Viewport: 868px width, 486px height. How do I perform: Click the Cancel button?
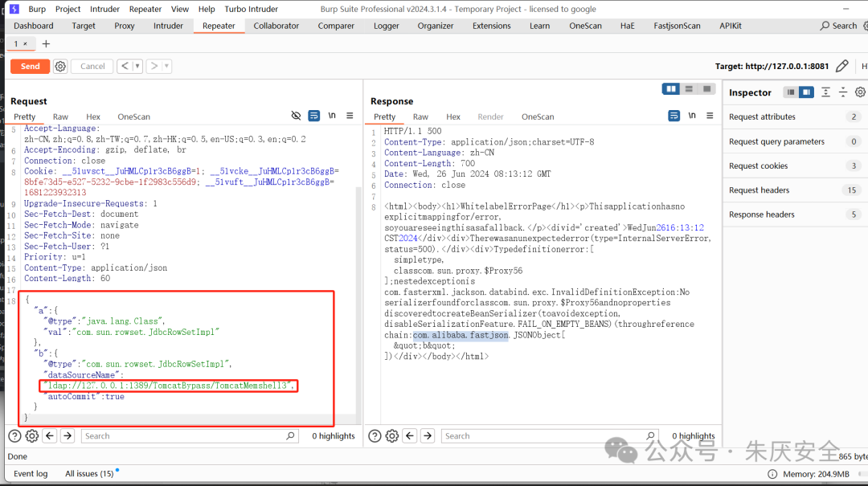click(x=92, y=66)
